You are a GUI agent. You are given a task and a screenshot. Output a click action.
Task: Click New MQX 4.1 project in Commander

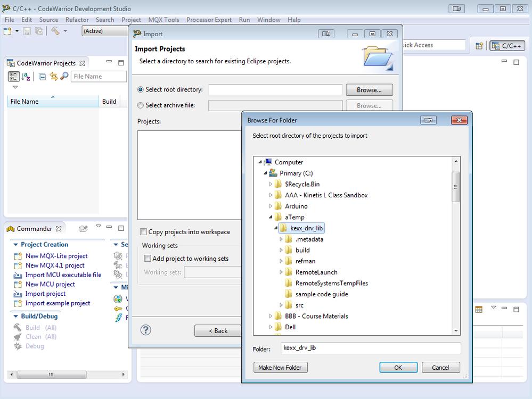click(55, 265)
